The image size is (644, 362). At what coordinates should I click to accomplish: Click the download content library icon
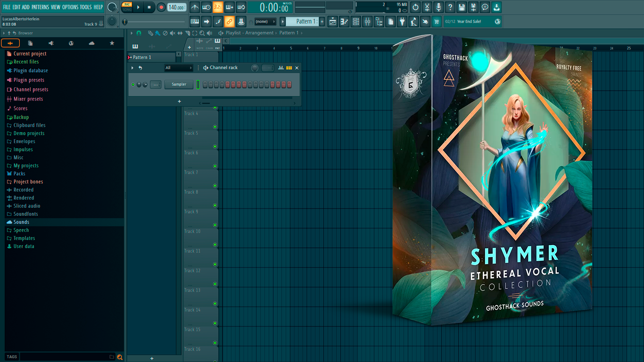click(496, 7)
